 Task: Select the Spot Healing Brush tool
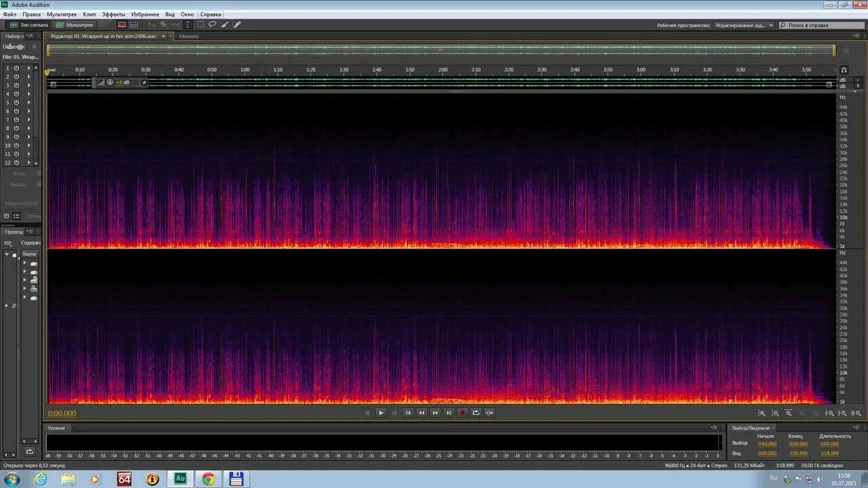pos(237,25)
